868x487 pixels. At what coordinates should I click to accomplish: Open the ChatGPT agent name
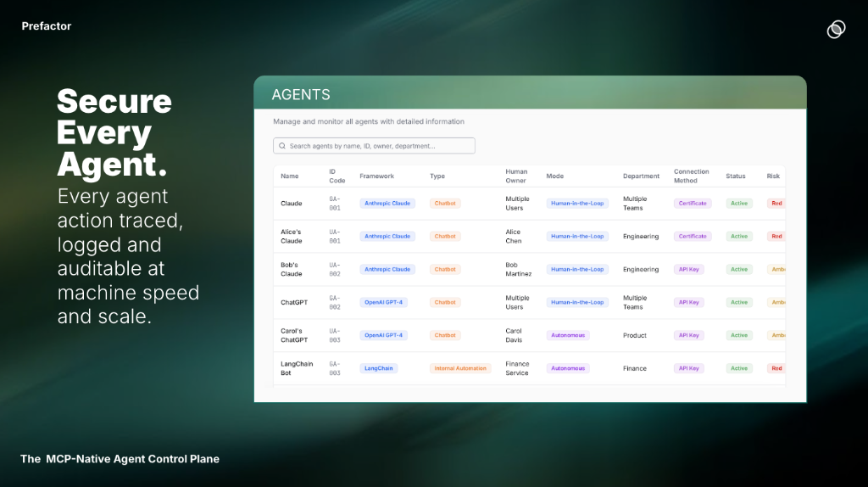coord(294,303)
